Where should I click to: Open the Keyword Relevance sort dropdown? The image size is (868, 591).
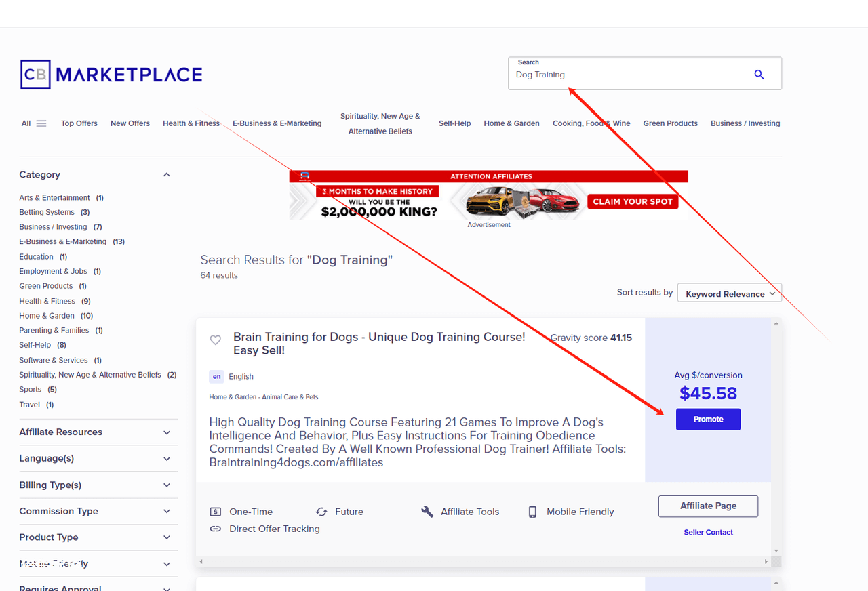730,293
